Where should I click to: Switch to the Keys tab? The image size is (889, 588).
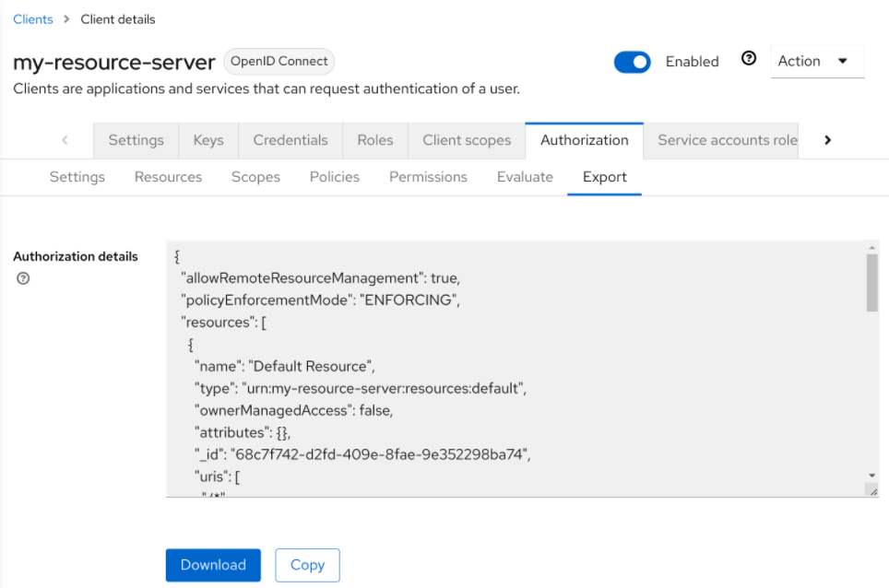208,140
